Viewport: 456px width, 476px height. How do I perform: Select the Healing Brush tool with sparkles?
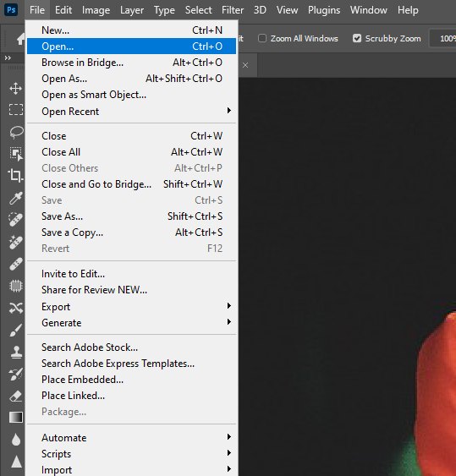pyautogui.click(x=15, y=242)
